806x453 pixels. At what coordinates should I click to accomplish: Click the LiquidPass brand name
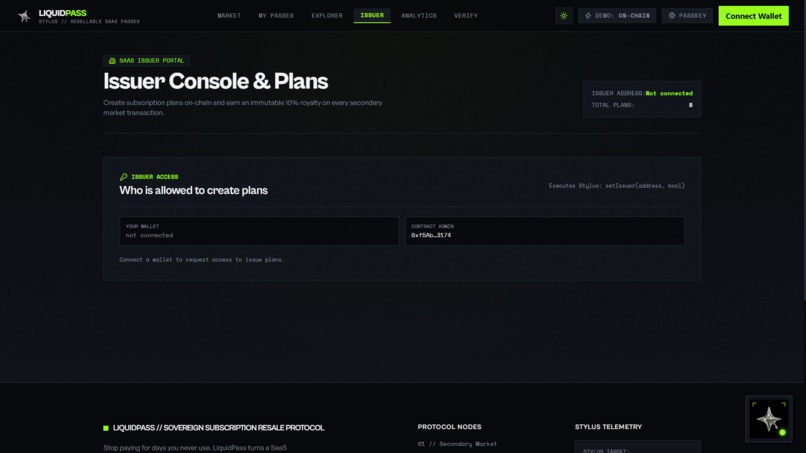[x=63, y=13]
